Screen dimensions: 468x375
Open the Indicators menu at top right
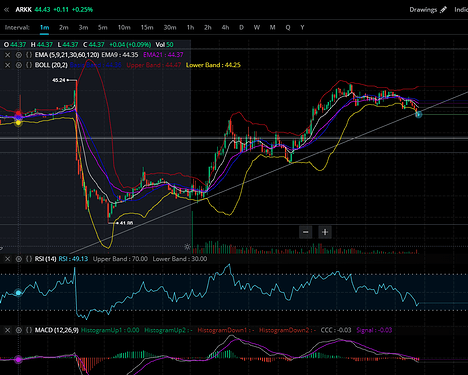(x=461, y=10)
